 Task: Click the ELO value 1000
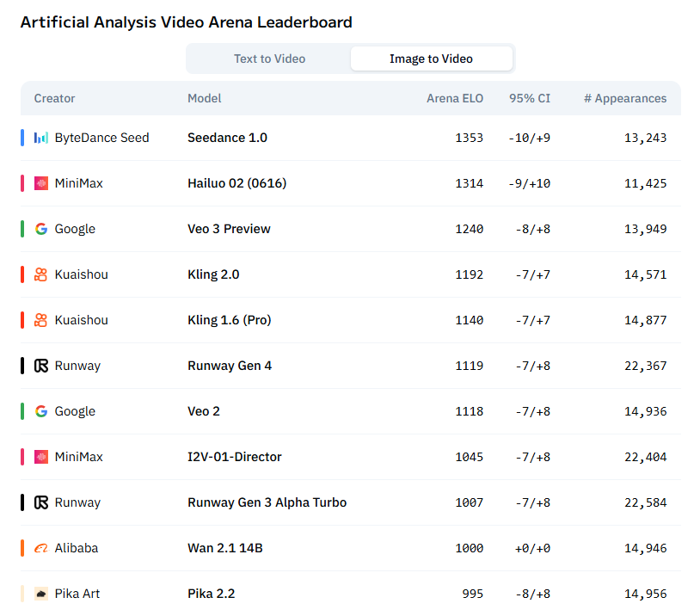click(x=470, y=548)
